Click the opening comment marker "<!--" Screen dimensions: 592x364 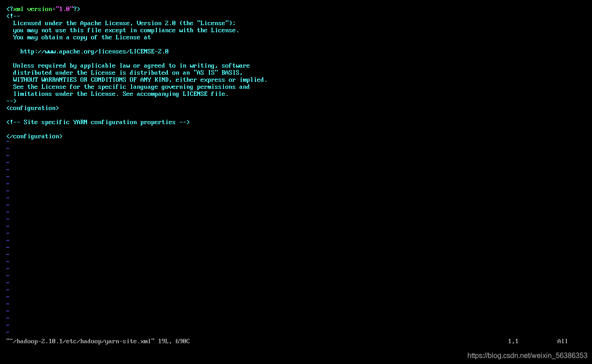(13, 16)
